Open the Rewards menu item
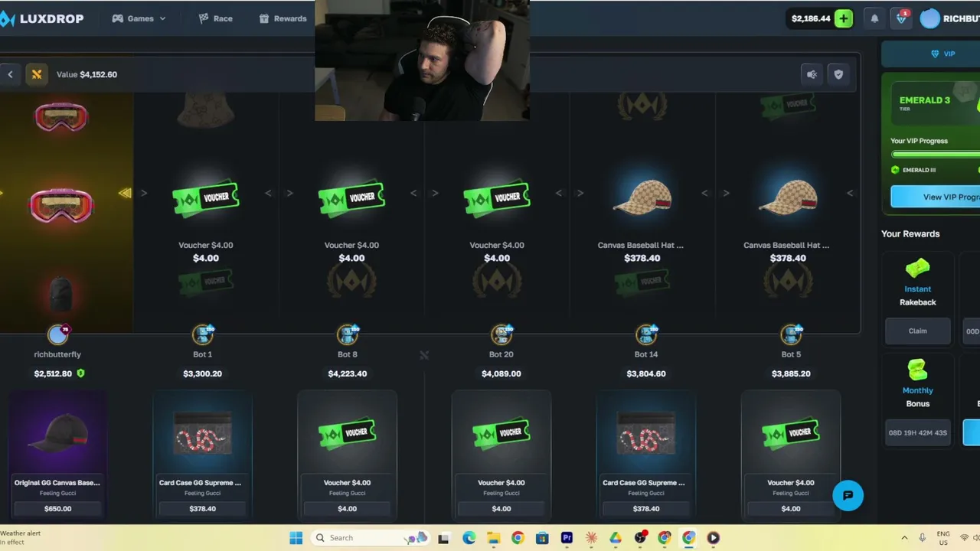This screenshot has height=551, width=980. coord(283,18)
